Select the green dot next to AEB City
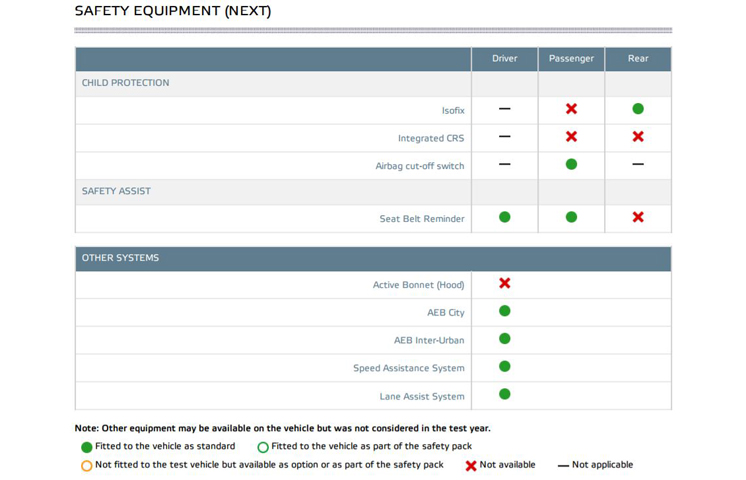 (505, 312)
